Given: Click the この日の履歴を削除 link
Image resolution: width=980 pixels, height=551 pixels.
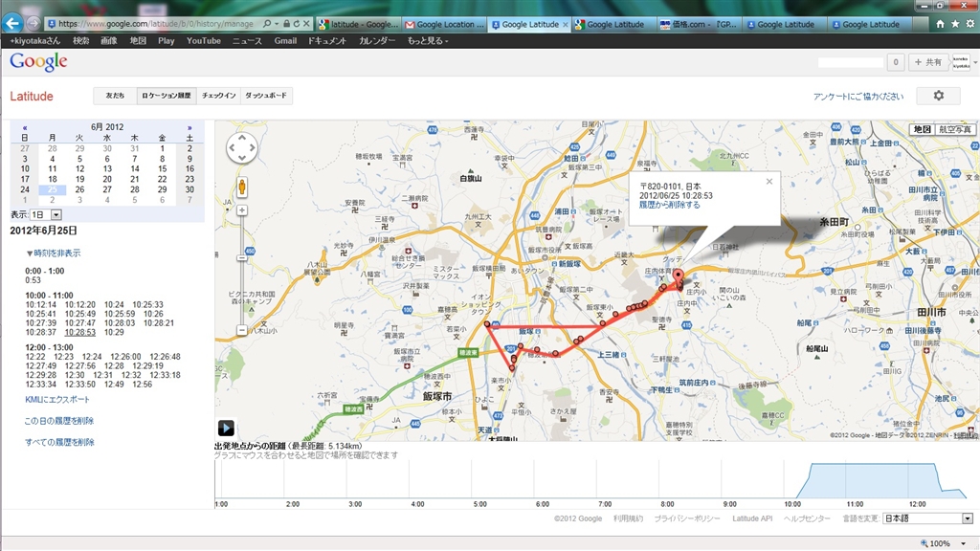Looking at the screenshot, I should coord(58,421).
